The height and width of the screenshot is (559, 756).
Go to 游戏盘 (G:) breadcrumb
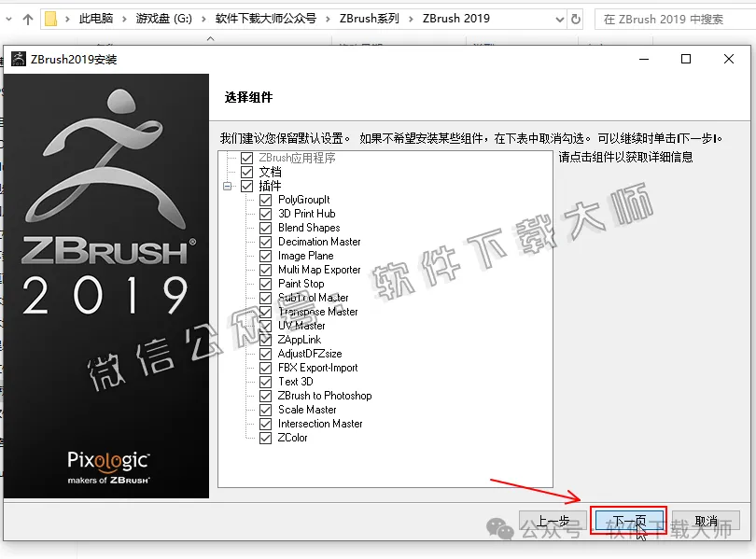(x=163, y=19)
